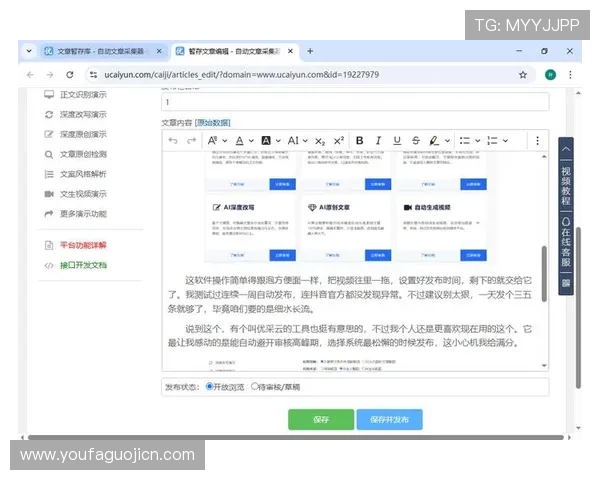Toggle italic formatting
This screenshot has height=480, width=600.
[x=378, y=141]
